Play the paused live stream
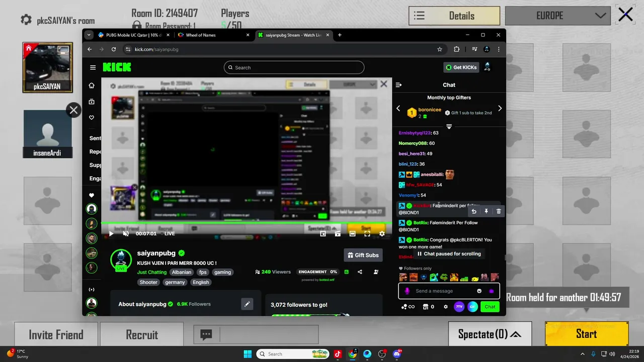This screenshot has height=362, width=644. click(x=111, y=234)
